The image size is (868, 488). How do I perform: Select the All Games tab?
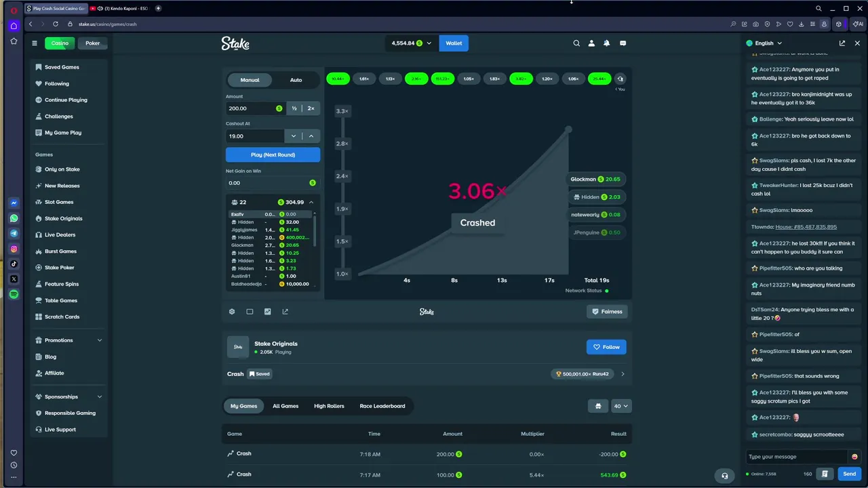285,406
